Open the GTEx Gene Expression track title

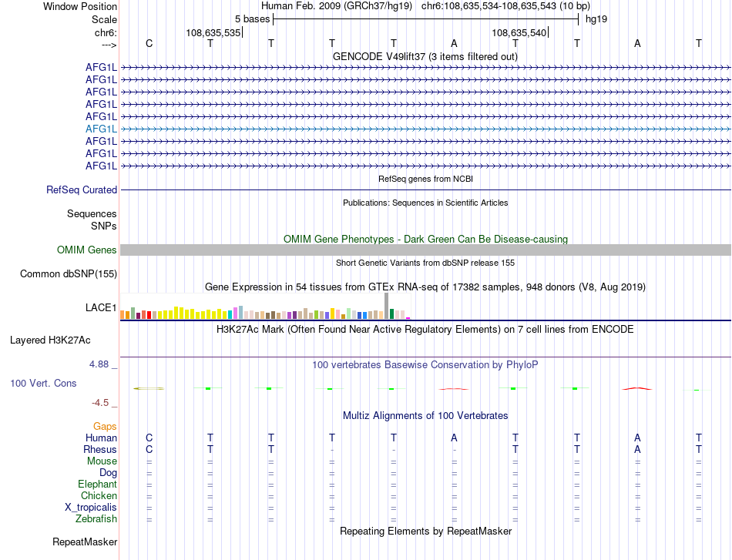pos(425,287)
